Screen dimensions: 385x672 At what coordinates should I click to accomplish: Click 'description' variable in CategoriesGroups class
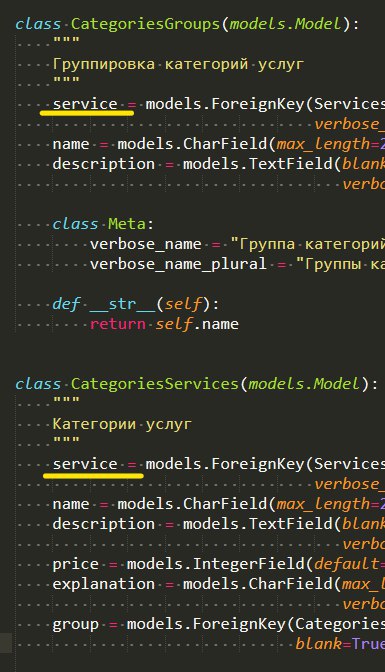click(x=103, y=164)
